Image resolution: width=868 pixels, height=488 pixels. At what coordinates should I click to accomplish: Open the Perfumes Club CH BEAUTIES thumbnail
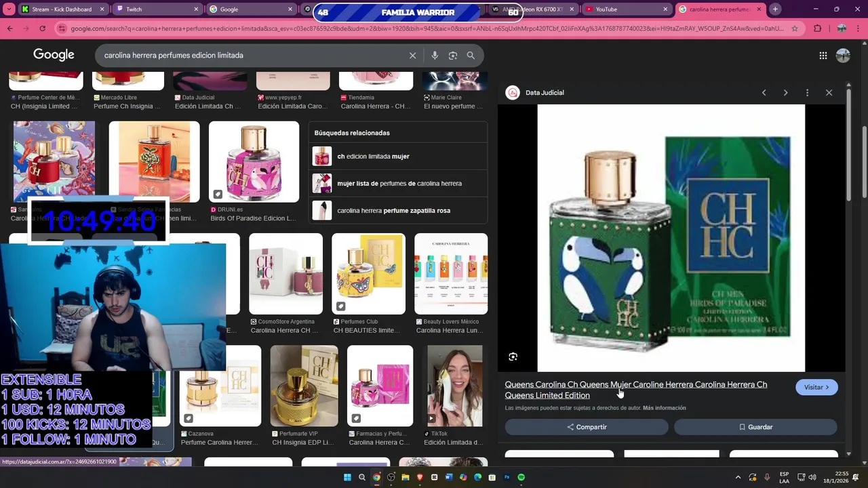[x=368, y=274]
